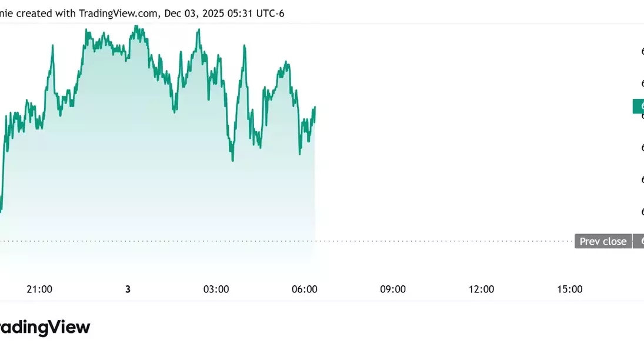644x353 pixels.
Task: Select the 15:00 time axis label
Action: (x=569, y=289)
